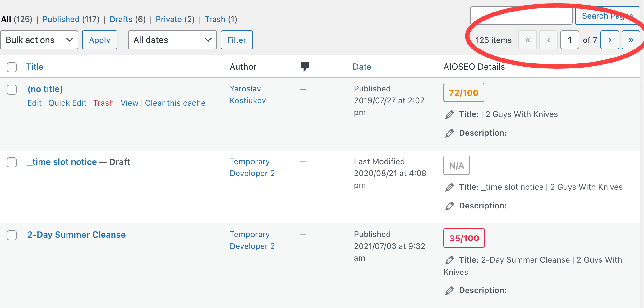
Task: Toggle the select all pages checkbox
Action: pos(12,67)
